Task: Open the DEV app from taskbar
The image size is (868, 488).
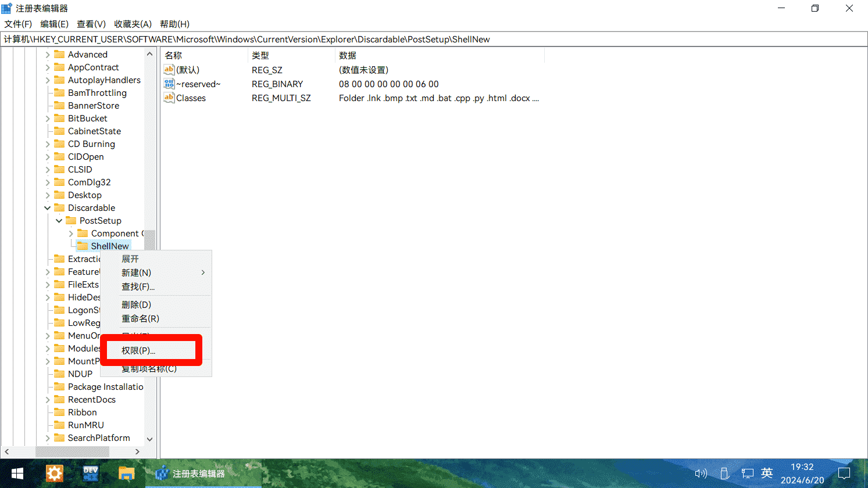Action: pyautogui.click(x=91, y=473)
